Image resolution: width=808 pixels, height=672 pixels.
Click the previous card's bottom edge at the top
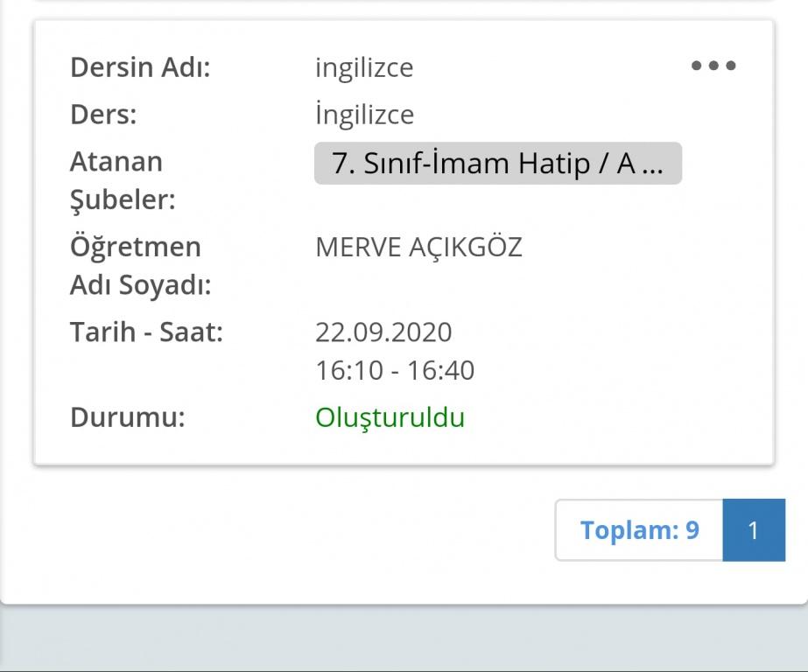[x=404, y=3]
